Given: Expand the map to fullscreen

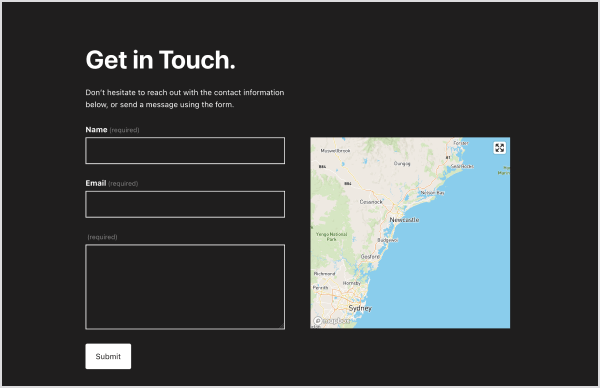Looking at the screenshot, I should [x=499, y=148].
